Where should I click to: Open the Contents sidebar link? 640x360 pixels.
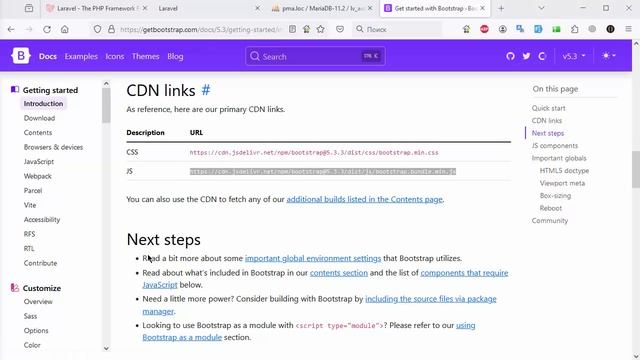pyautogui.click(x=38, y=133)
